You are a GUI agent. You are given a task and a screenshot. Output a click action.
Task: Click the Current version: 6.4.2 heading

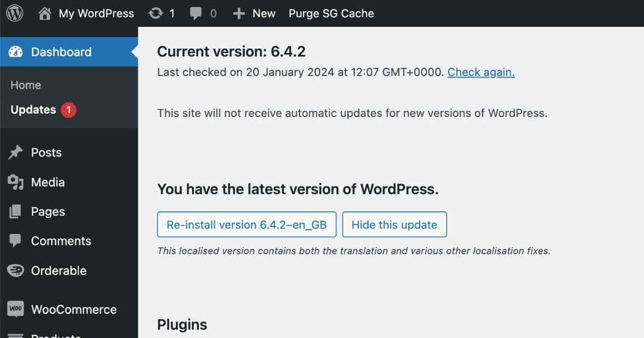pos(231,51)
